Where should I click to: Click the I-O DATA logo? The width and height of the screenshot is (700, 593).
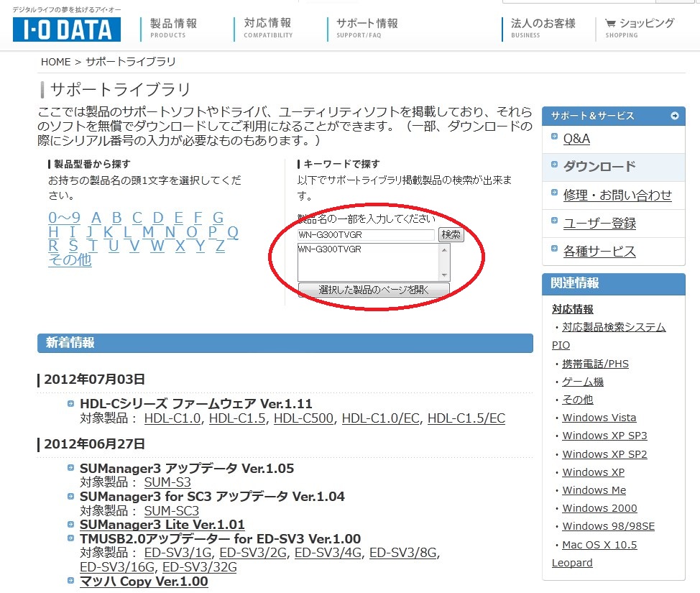66,29
